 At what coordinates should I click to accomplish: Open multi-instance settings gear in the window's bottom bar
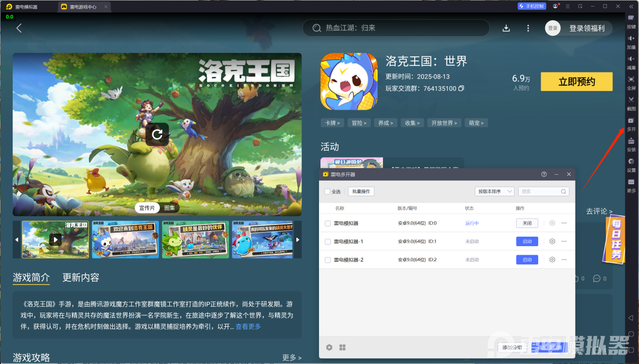tap(329, 347)
